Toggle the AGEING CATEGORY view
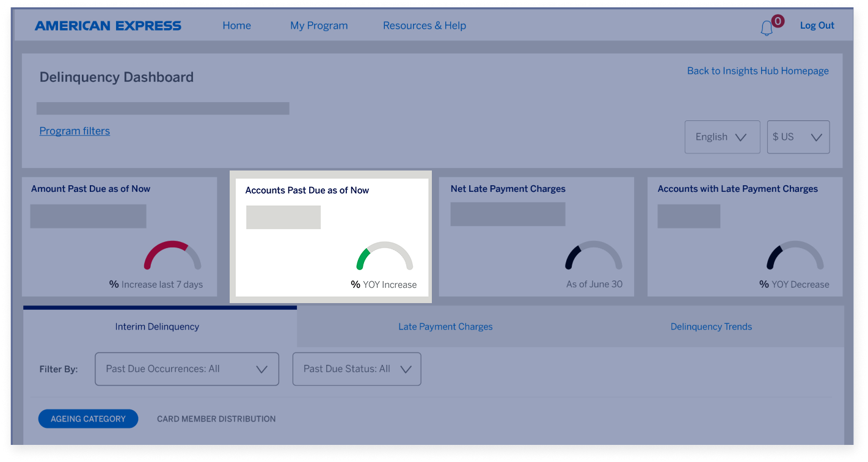The height and width of the screenshot is (462, 868). [88, 419]
